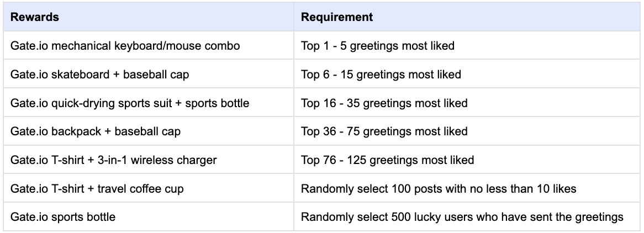Select the T-shirt + travel coffee cup cell

coord(97,189)
